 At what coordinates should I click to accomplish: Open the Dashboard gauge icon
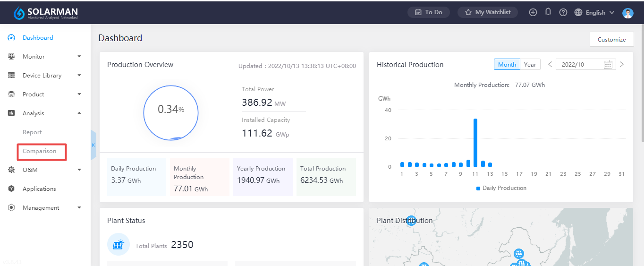(x=12, y=38)
